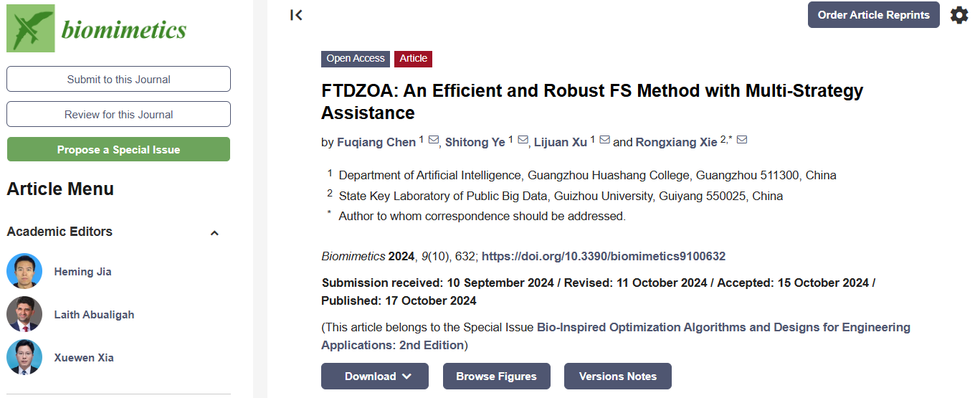Click the email envelope next to Fuqiang Chen
Image resolution: width=980 pixels, height=398 pixels.
point(434,141)
